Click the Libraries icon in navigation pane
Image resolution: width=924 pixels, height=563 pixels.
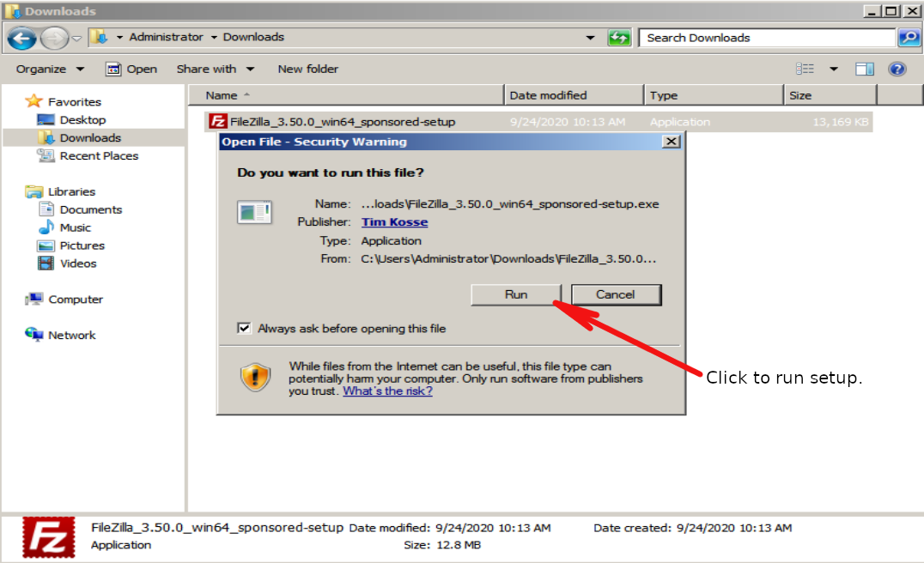[33, 191]
